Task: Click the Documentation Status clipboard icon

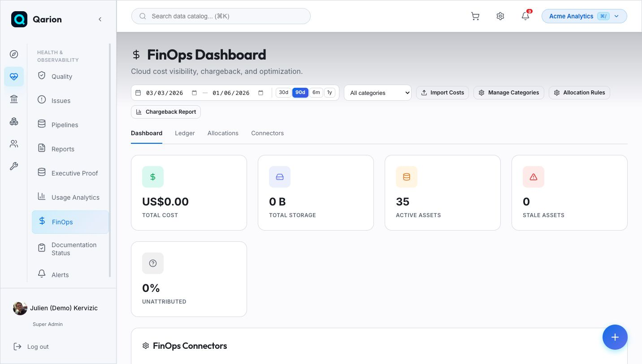Action: pos(42,248)
